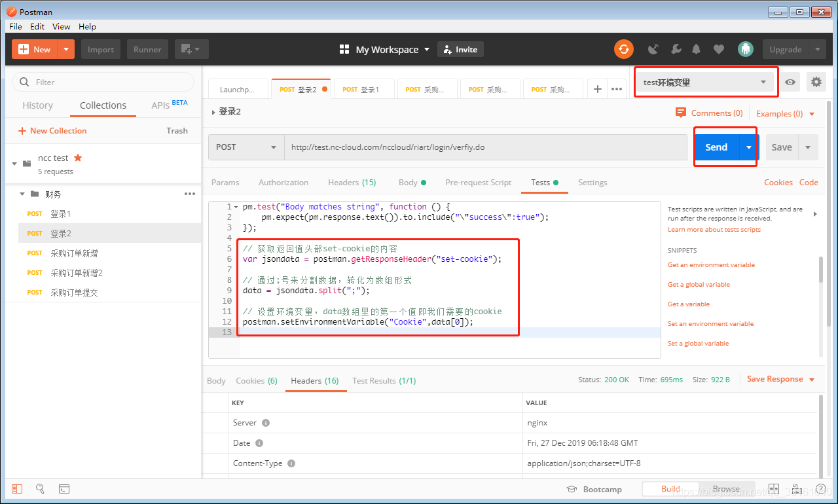Viewport: 838px width, 504px height.
Task: Open the notifications bell icon
Action: [x=697, y=49]
